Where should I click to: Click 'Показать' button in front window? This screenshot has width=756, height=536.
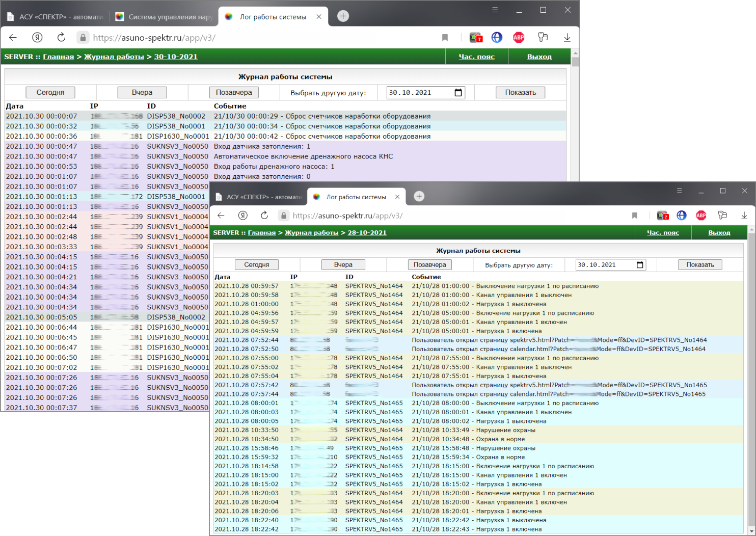[700, 265]
